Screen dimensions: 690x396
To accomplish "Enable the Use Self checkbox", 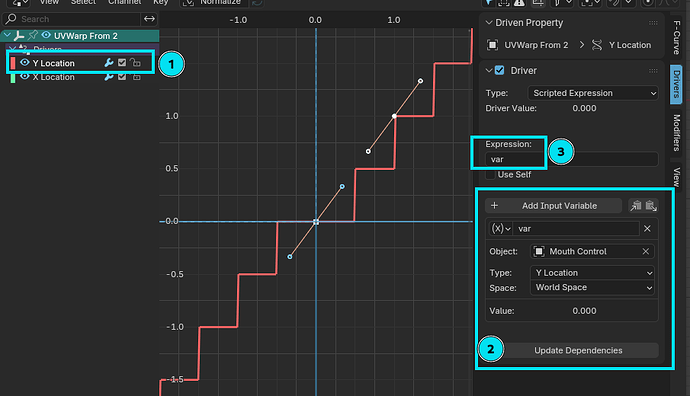I will [x=490, y=175].
